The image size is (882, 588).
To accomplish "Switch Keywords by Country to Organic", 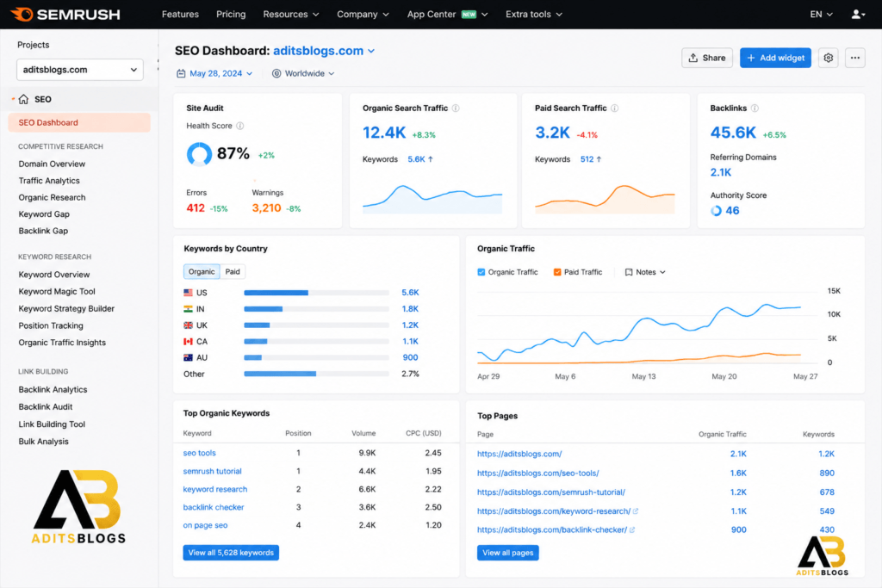I will tap(202, 271).
